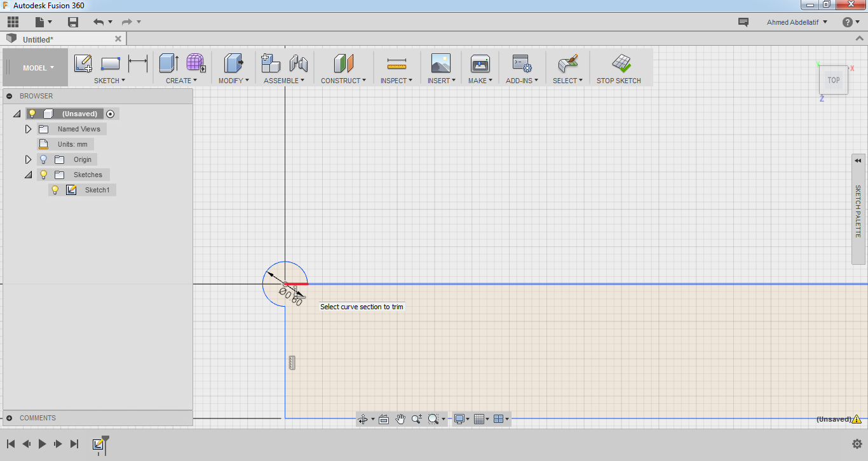868x461 pixels.
Task: Click the Stop Sketch checkmark icon
Action: 621,63
